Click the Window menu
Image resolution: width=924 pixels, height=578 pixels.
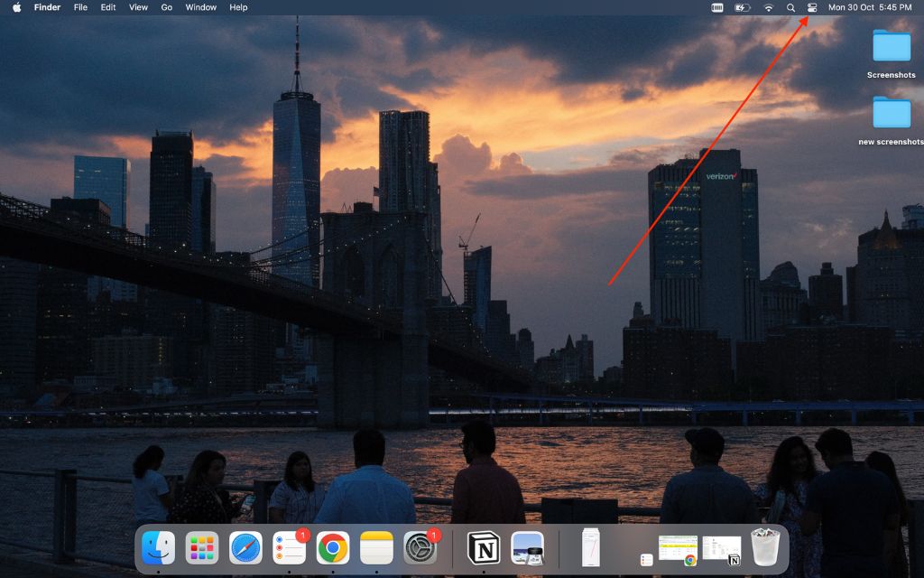[200, 7]
